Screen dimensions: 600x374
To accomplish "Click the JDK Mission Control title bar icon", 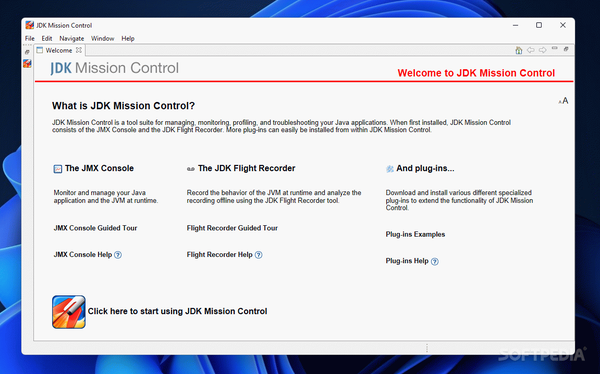I will [x=29, y=25].
